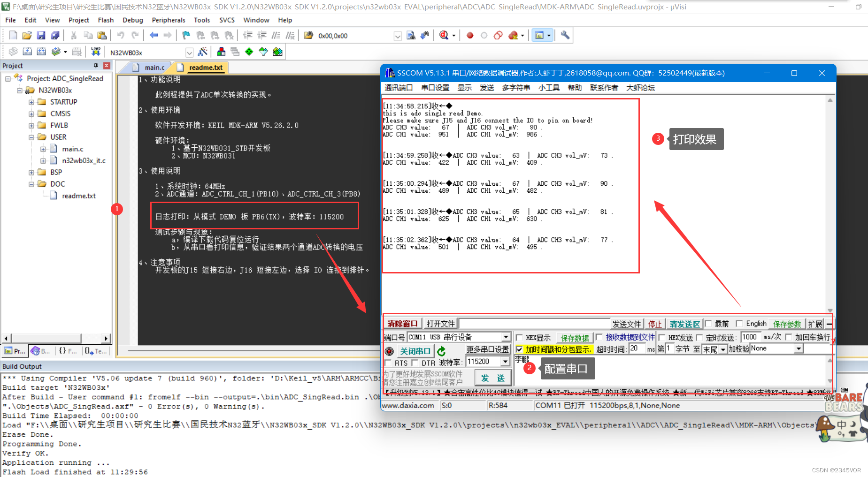Check the 加回车换行 option
Viewport: 868px width, 477px height.
[789, 337]
